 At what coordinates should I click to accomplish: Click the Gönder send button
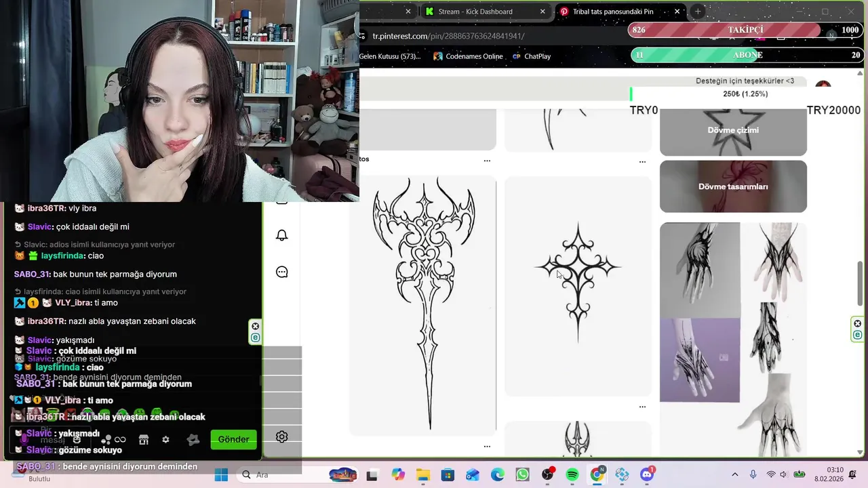(233, 439)
